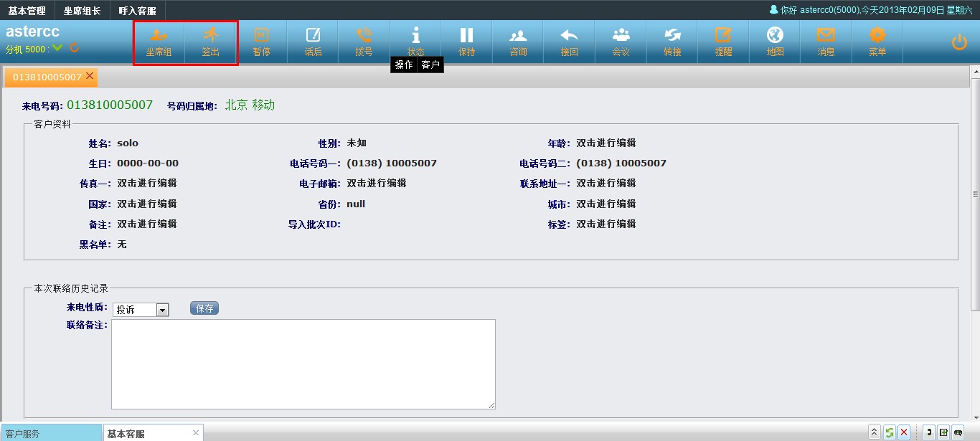
Task: Click the green refresh icon in bottom bar
Action: point(889,432)
